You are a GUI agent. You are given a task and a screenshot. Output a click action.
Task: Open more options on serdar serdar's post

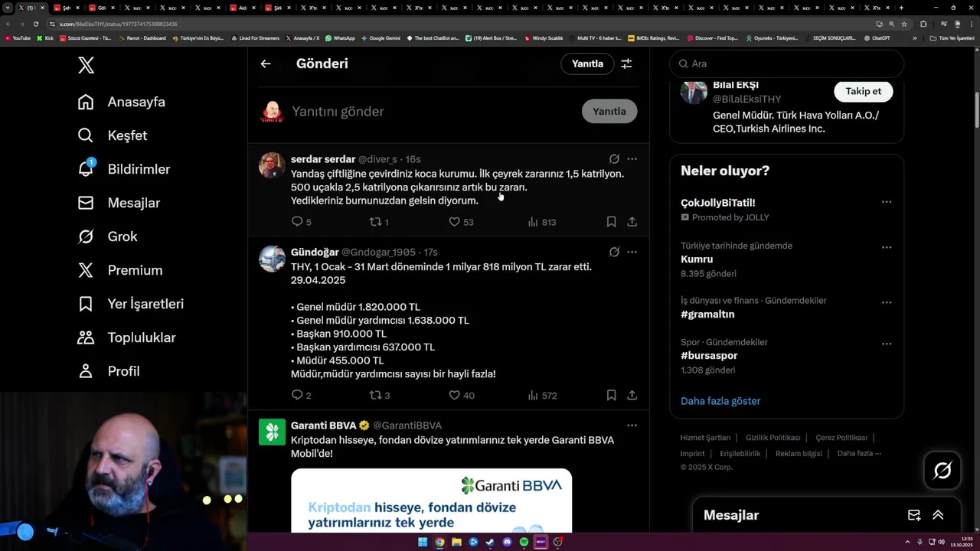(632, 159)
